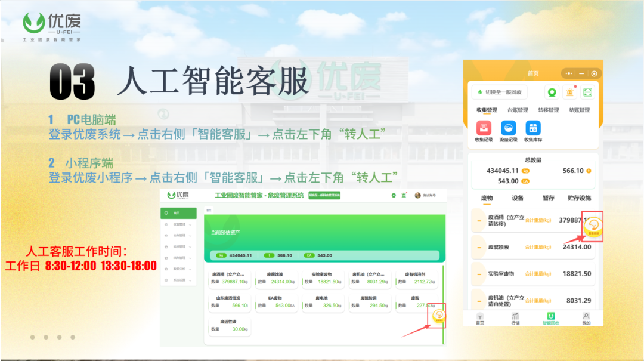Open 智能回收 in mini-program bottom bar

(551, 319)
